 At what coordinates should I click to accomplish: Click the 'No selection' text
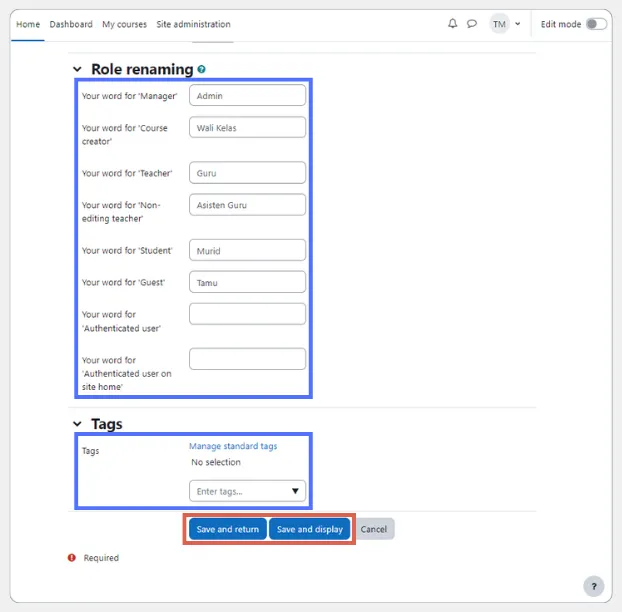[216, 462]
